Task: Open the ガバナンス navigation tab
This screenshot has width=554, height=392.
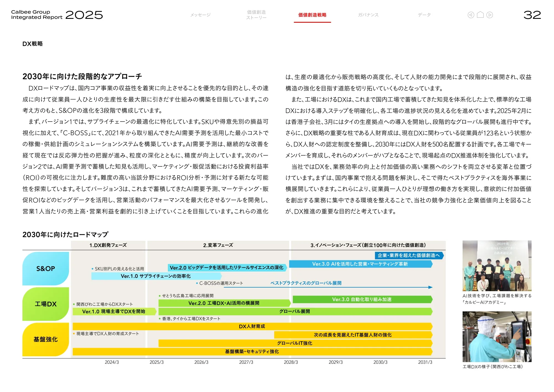Action: 368,15
